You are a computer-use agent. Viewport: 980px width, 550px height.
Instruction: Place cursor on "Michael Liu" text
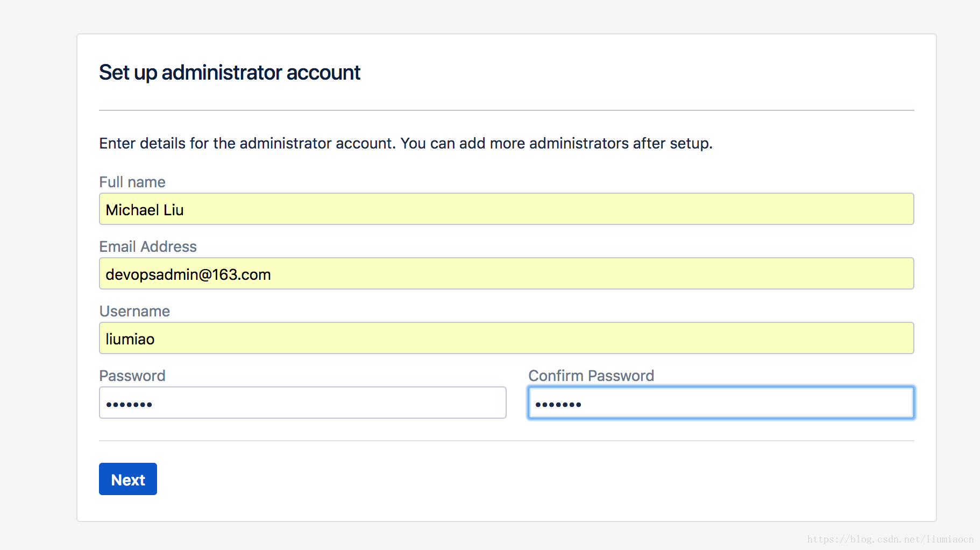pyautogui.click(x=145, y=210)
